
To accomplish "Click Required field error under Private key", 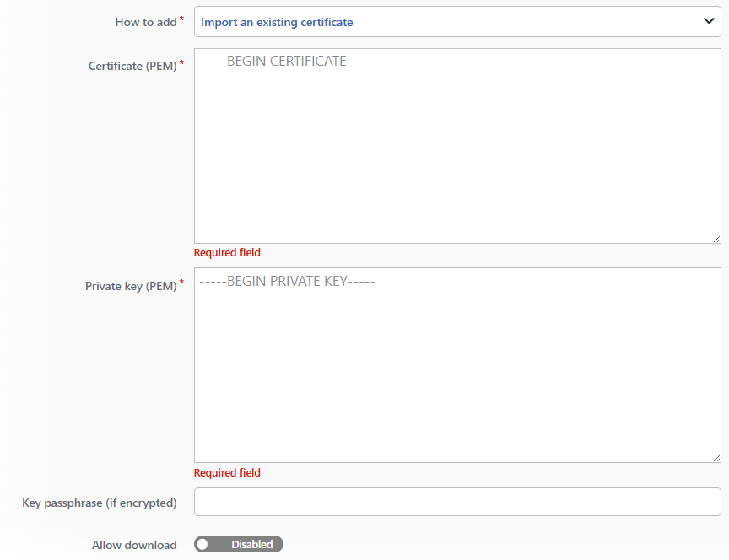I will click(227, 472).
